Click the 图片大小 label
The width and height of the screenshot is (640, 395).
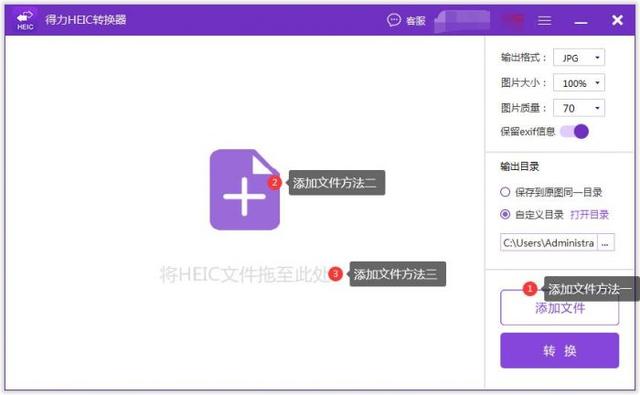(523, 83)
